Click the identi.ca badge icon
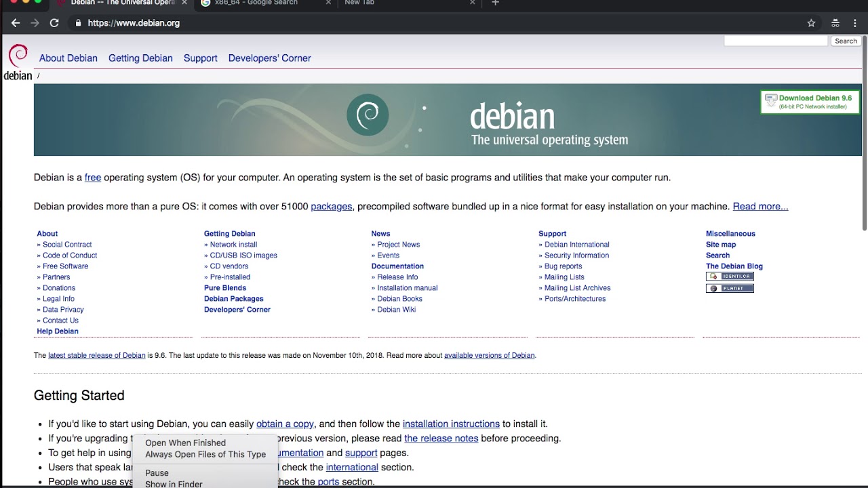The image size is (868, 488). [730, 277]
